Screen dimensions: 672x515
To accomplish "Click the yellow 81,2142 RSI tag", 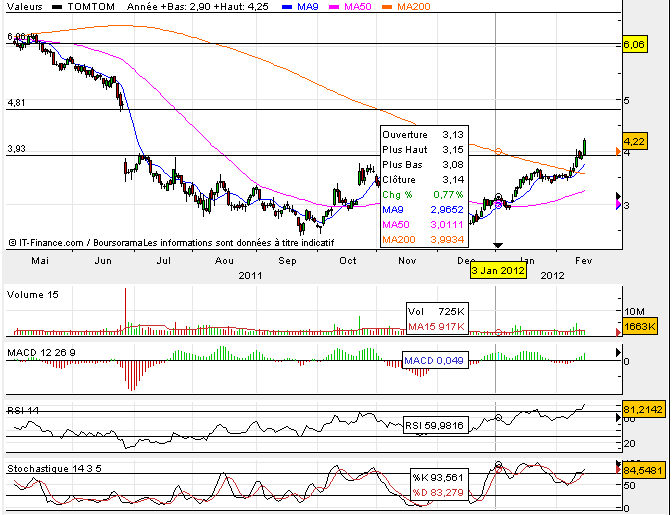I will click(x=643, y=410).
